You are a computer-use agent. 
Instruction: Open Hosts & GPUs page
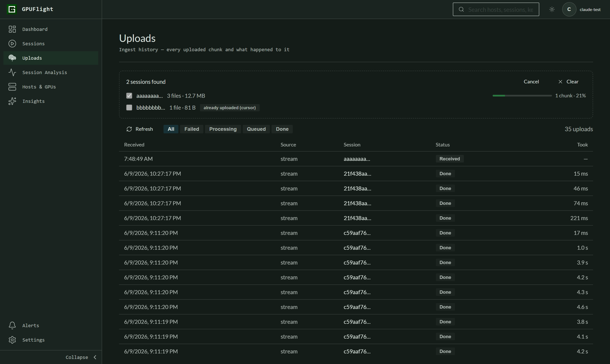[x=51, y=87]
